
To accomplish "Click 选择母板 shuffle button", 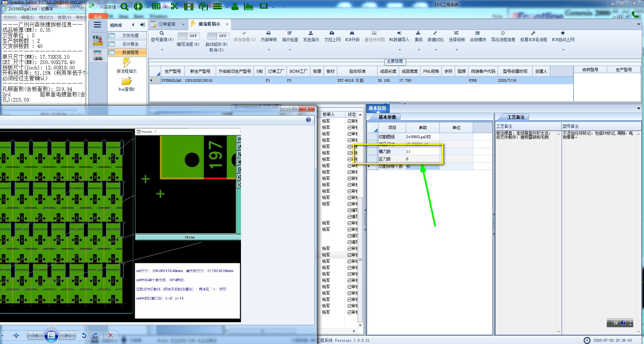I will pos(457,37).
